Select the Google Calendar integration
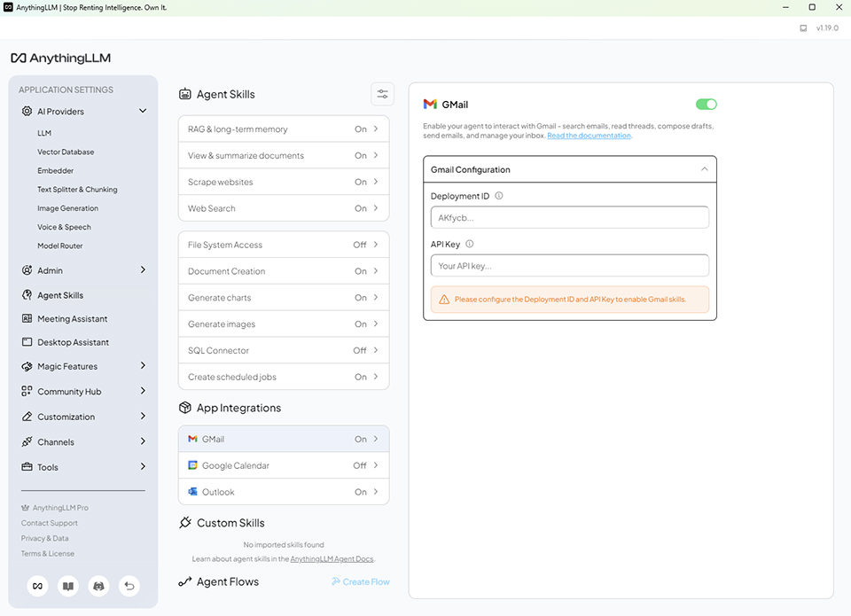 (284, 465)
